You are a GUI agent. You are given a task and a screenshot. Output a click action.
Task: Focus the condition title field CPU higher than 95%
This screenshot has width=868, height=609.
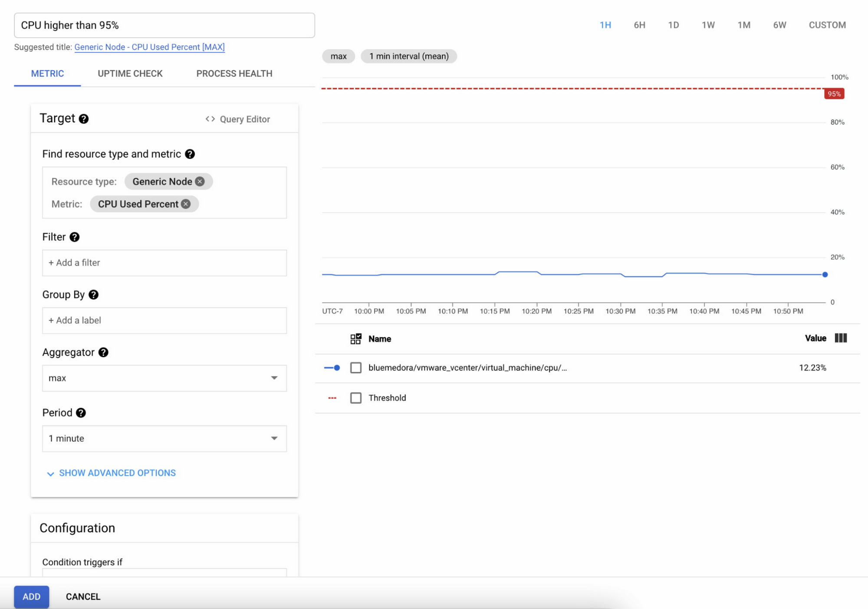pos(164,25)
